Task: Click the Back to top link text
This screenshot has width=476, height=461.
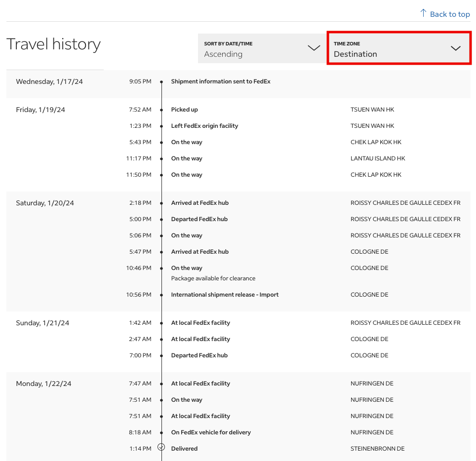Action: click(450, 14)
